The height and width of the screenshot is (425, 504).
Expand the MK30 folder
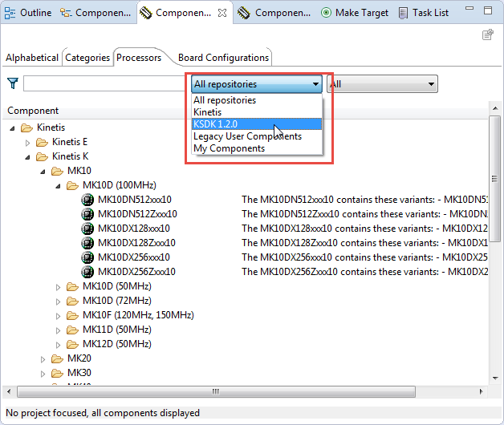click(43, 374)
